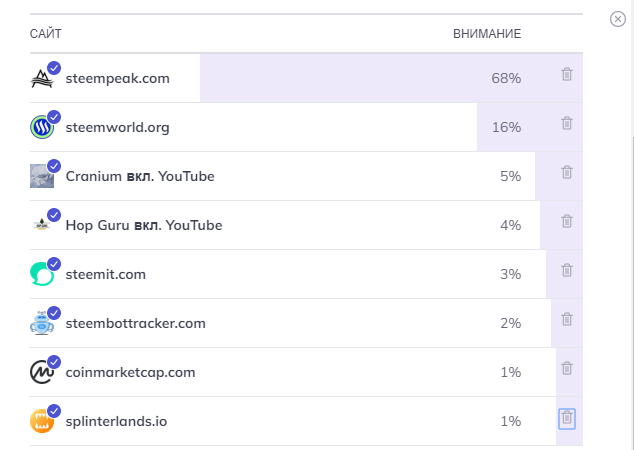Open the coinmarketcap.com site link
Viewport: 634px width, 450px height.
pyautogui.click(x=130, y=372)
